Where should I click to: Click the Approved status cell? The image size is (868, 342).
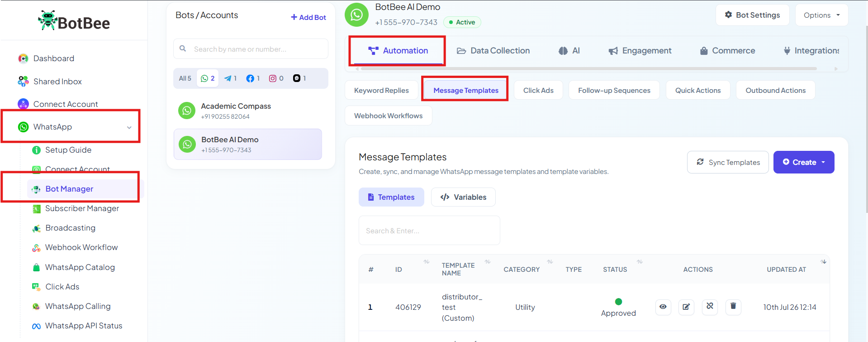click(x=618, y=308)
